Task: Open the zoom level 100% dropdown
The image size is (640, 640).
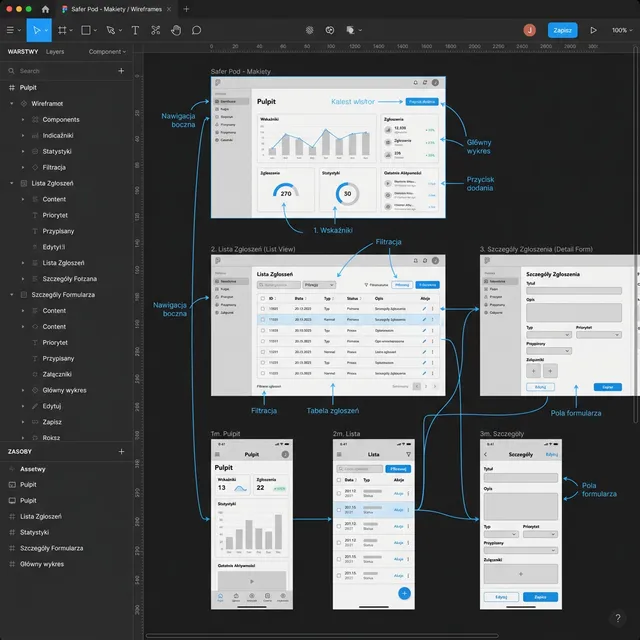Action: tap(622, 30)
